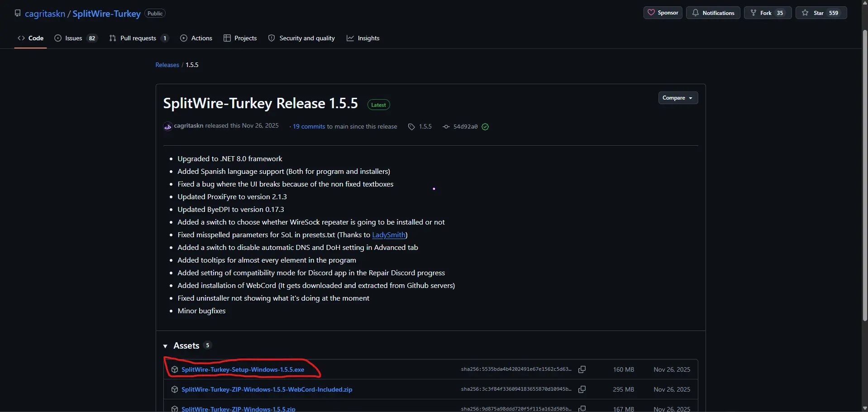This screenshot has height=412, width=868.
Task: Click the Releases breadcrumb link
Action: tap(167, 65)
